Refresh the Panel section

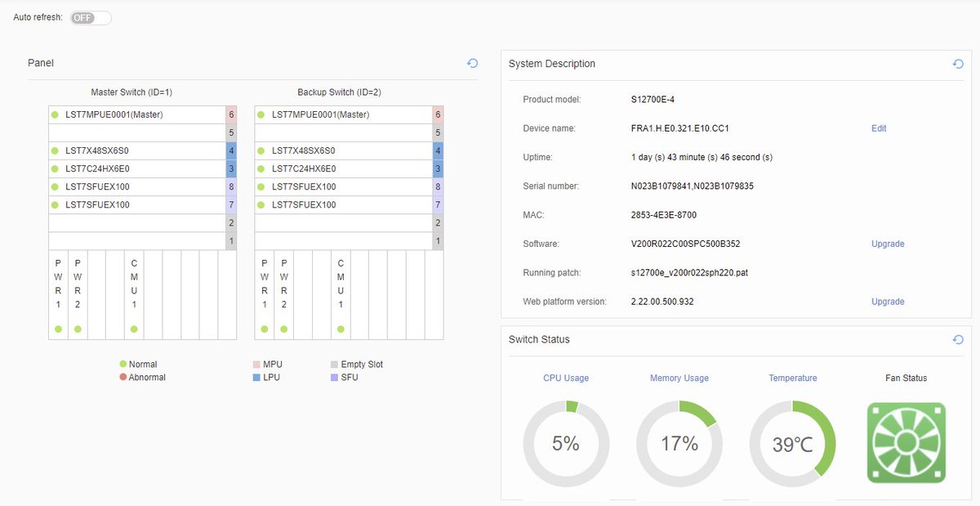point(472,63)
